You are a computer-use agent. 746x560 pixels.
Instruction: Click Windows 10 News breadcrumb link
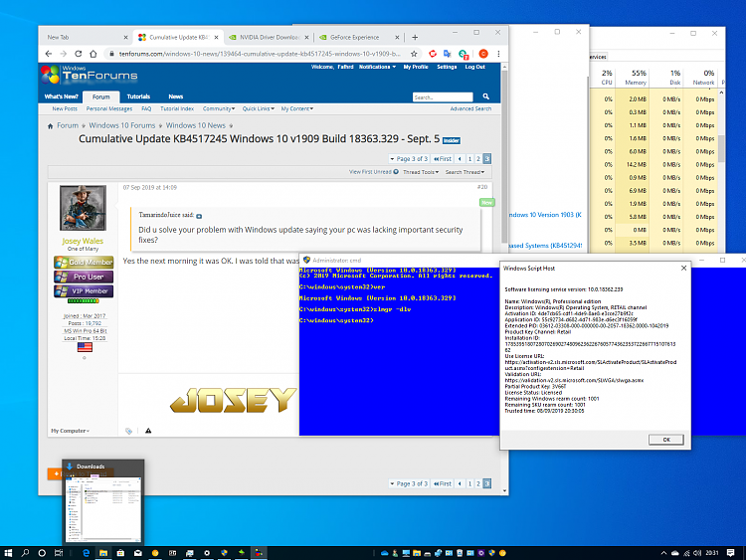[196, 125]
